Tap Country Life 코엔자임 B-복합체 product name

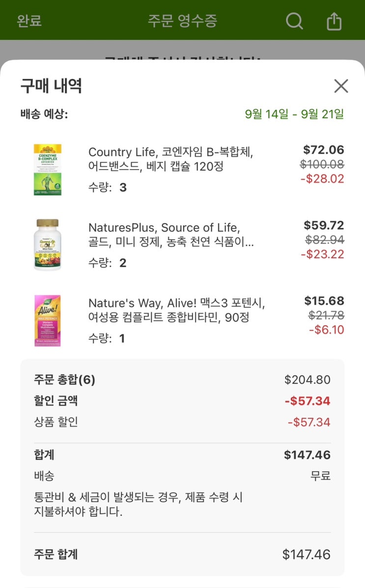point(171,159)
